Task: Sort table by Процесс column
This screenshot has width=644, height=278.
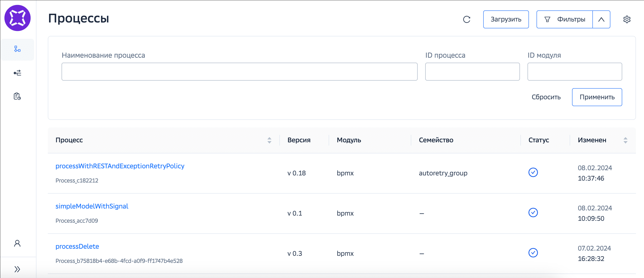Action: (269, 140)
